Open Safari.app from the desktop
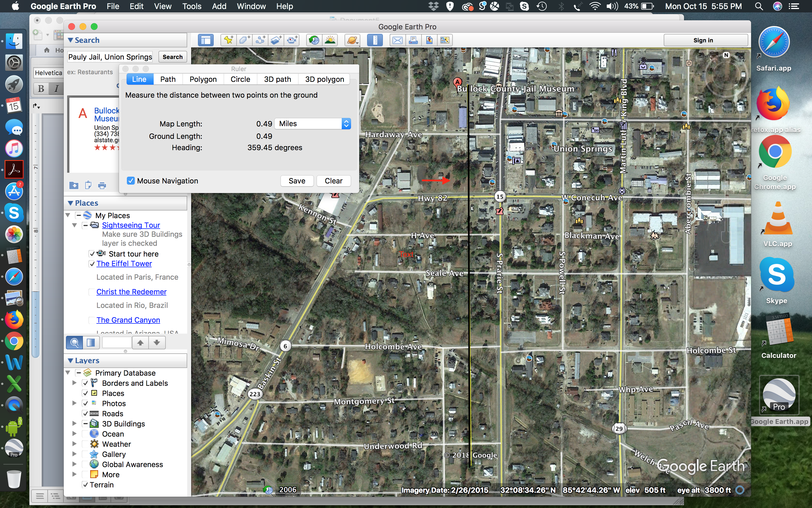The height and width of the screenshot is (508, 812). coord(774,43)
